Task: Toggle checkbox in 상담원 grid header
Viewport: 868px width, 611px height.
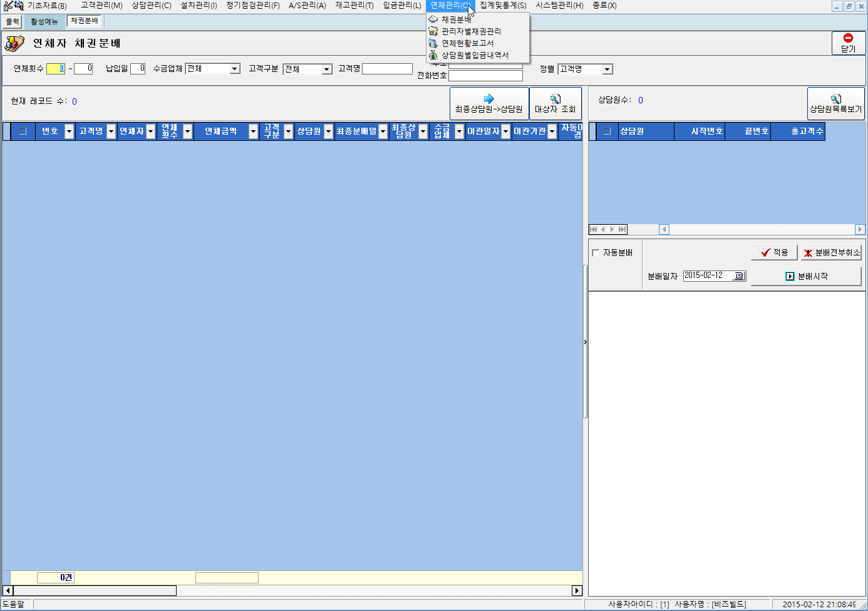Action: 606,131
